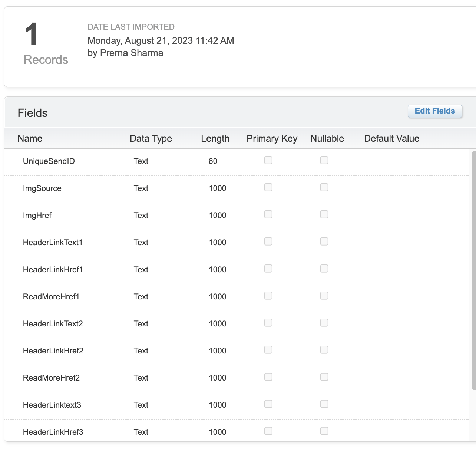The image size is (476, 454).
Task: Check Nullable for the ImgSource field
Action: (324, 187)
